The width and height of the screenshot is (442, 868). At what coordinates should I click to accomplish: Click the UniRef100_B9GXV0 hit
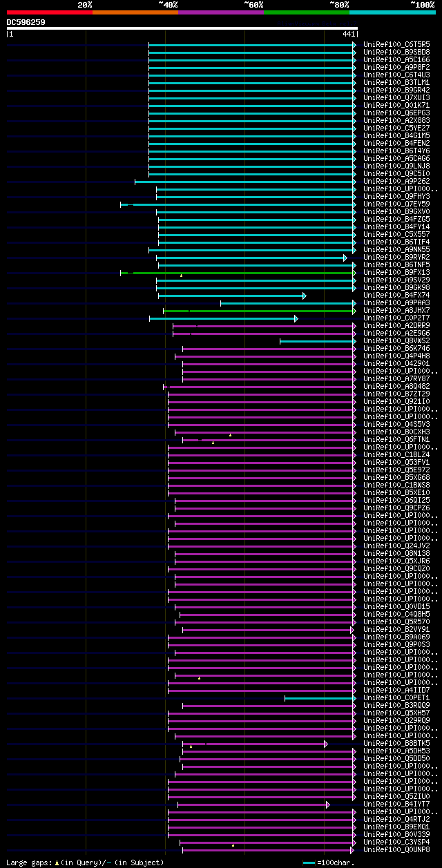pos(396,211)
